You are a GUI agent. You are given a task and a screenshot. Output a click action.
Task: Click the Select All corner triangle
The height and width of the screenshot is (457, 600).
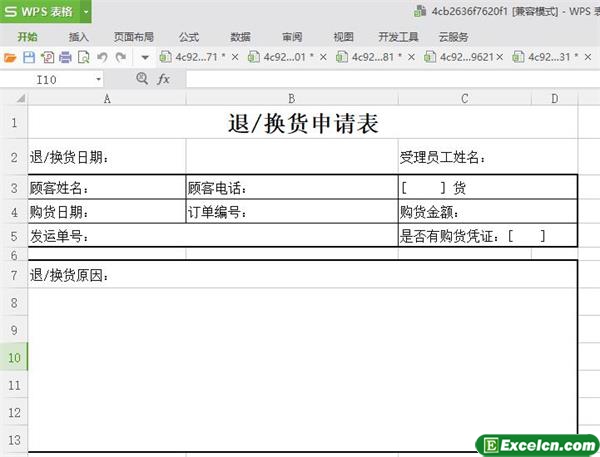tap(20, 99)
